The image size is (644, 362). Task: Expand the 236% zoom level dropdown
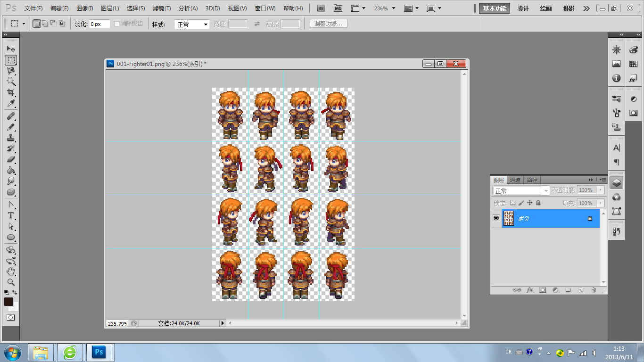394,8
